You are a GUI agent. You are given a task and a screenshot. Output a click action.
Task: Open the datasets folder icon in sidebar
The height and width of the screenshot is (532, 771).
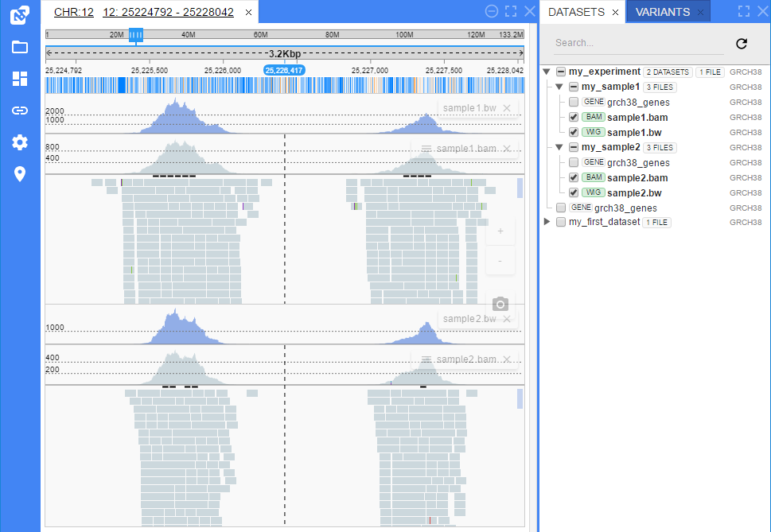point(20,47)
